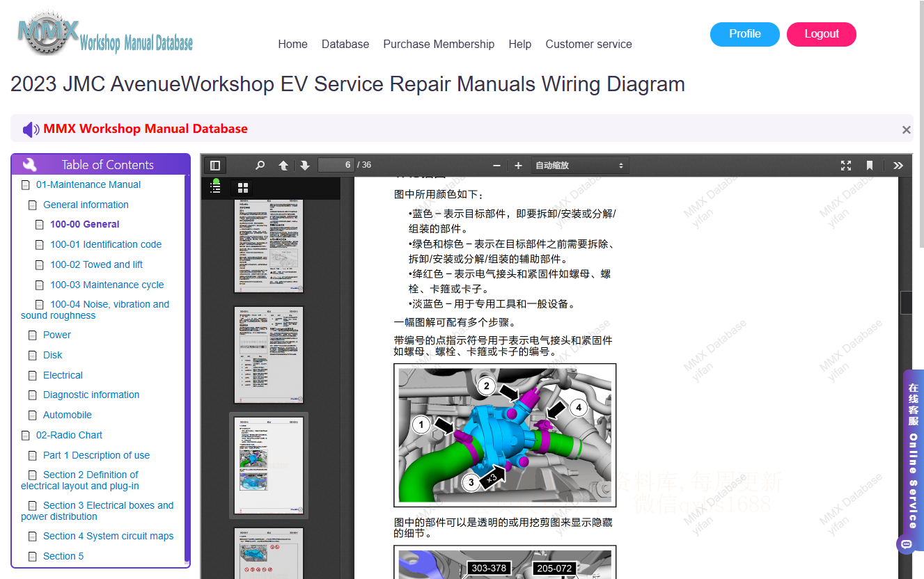Image resolution: width=924 pixels, height=579 pixels.
Task: Toggle the PDF sidebar panel
Action: coord(215,166)
